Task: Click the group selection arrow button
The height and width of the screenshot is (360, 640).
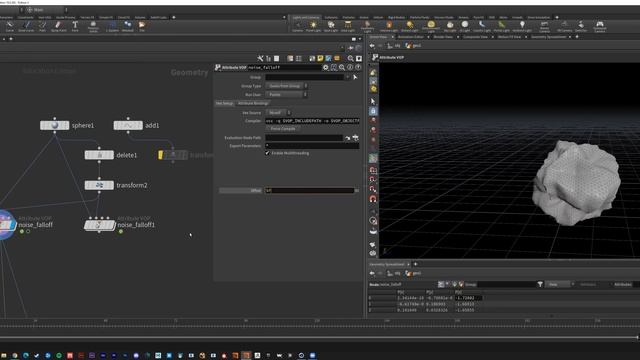Action: (355, 77)
